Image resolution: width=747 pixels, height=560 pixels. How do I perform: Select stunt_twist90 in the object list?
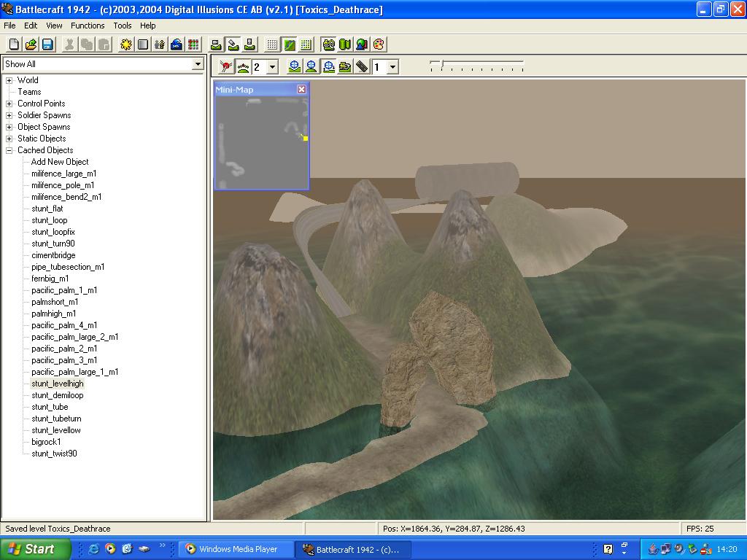54,454
